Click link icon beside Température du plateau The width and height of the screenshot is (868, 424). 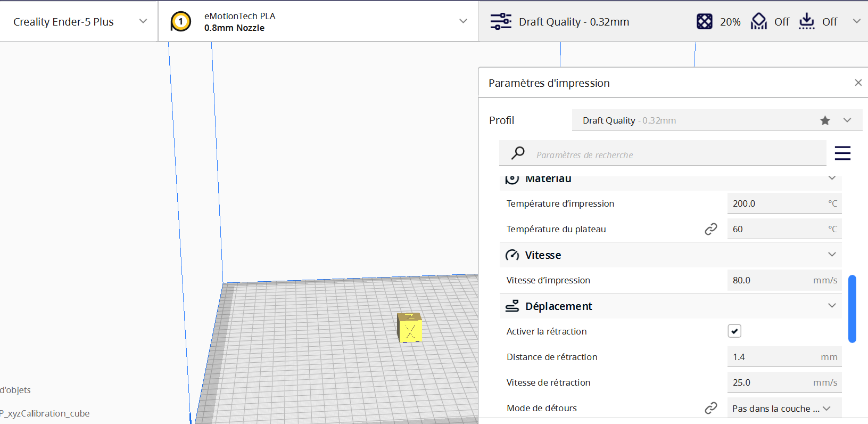click(711, 229)
